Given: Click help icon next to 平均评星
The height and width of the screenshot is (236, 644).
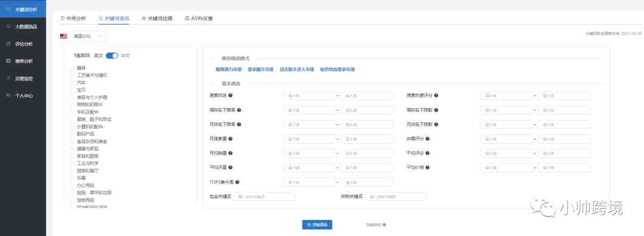Looking at the screenshot, I should 230,167.
